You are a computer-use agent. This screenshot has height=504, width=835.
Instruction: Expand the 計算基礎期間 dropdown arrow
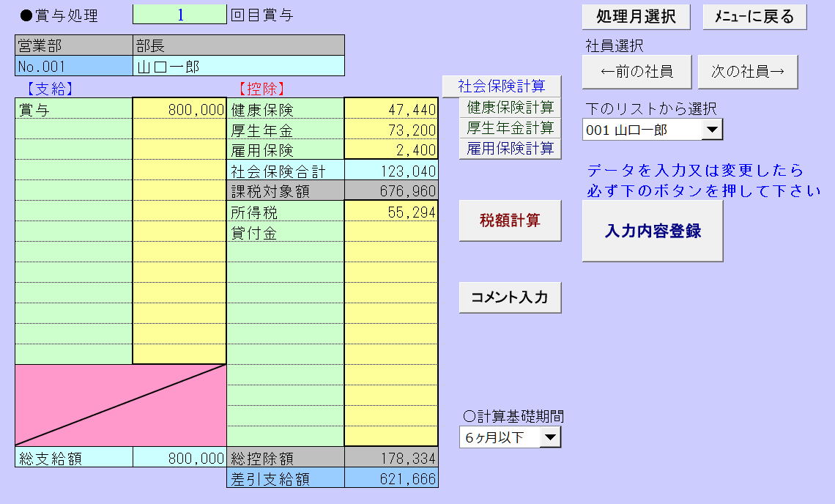click(x=550, y=438)
